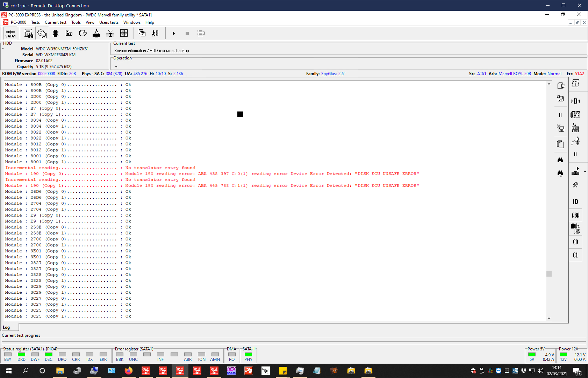Click the log vertical scrollbar thumb

click(549, 274)
